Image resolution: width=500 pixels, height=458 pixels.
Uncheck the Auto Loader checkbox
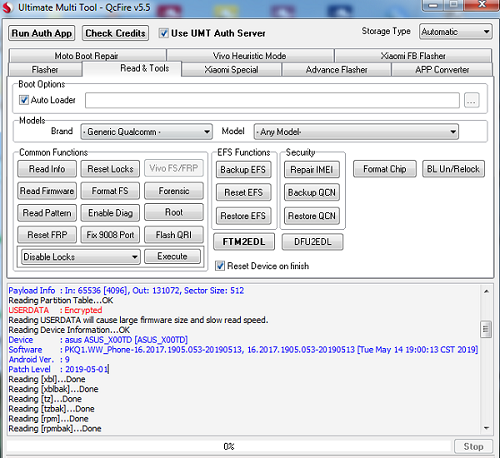pos(24,100)
